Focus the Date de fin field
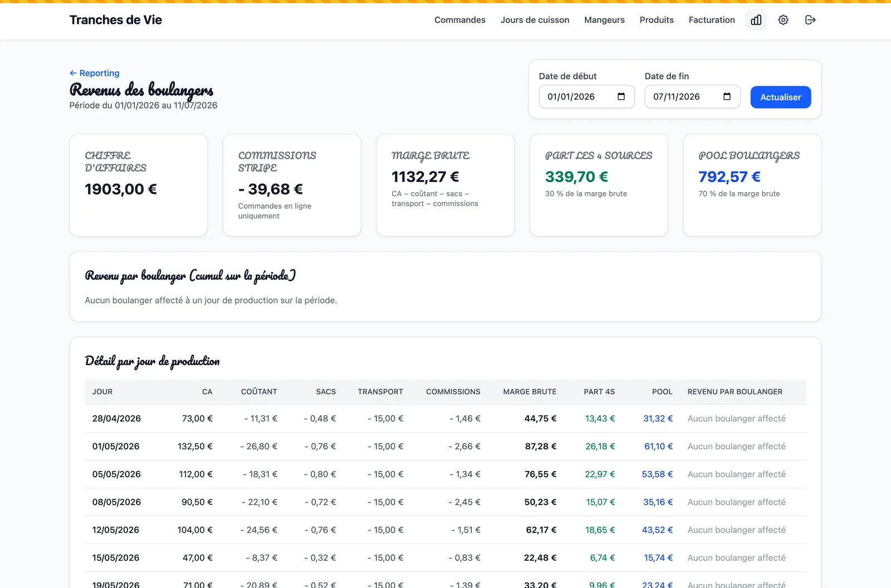The image size is (891, 588). (x=692, y=97)
